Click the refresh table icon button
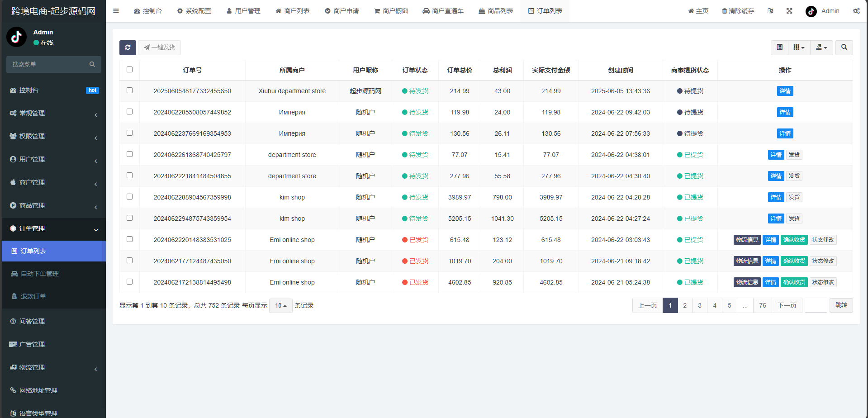This screenshot has width=868, height=418. (x=128, y=47)
